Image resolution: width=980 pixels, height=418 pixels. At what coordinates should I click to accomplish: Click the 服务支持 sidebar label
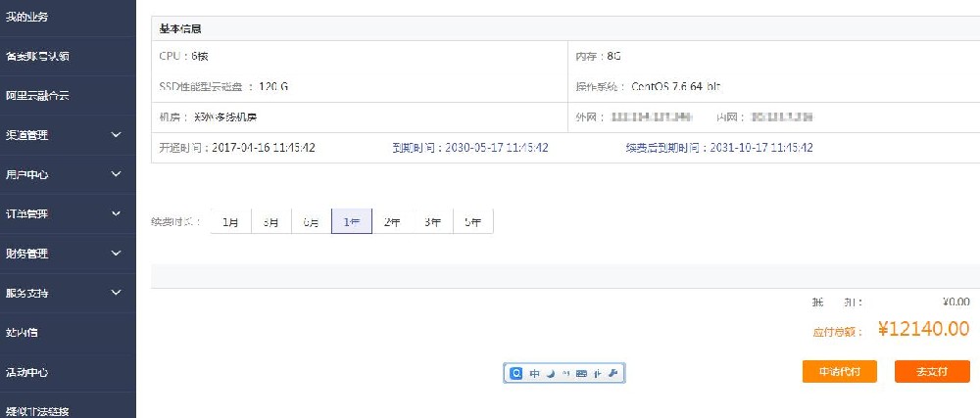[26, 294]
